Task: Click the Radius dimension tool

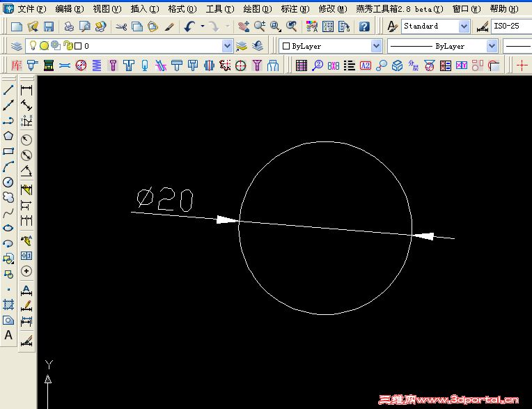Action: [26, 140]
